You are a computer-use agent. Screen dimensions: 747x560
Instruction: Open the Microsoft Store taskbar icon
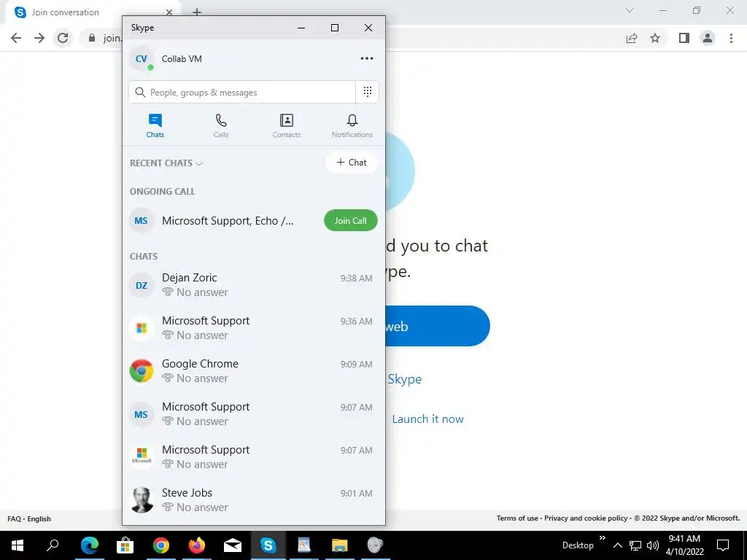coord(125,545)
